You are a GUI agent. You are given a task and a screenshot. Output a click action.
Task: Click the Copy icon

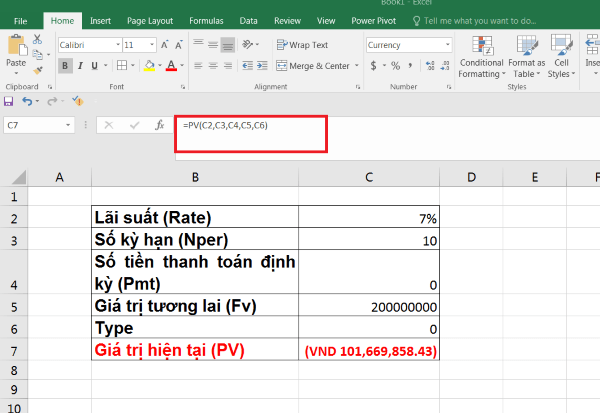38,55
